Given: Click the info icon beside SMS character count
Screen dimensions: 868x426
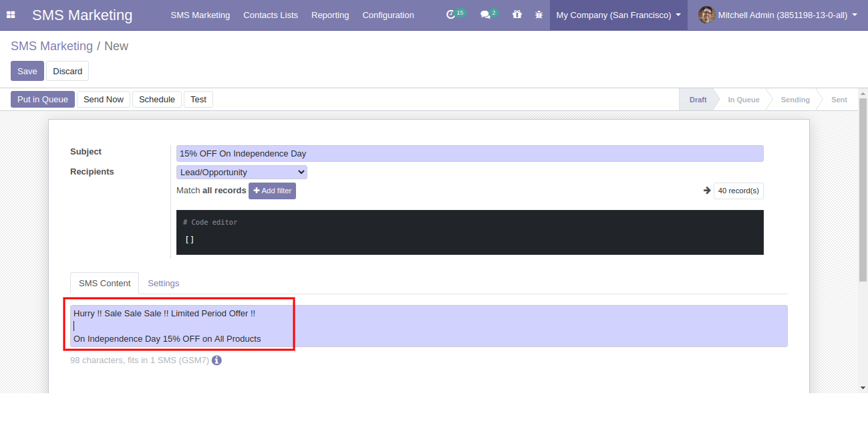Looking at the screenshot, I should [216, 360].
